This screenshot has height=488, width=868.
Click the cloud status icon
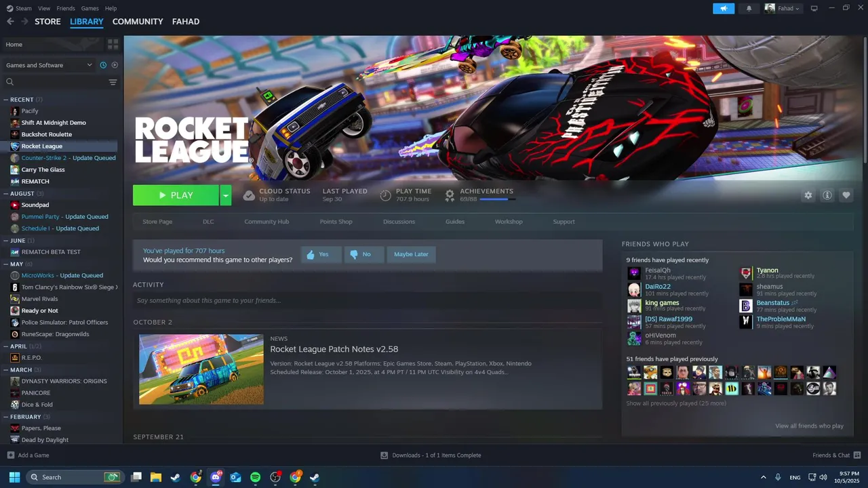click(x=249, y=195)
